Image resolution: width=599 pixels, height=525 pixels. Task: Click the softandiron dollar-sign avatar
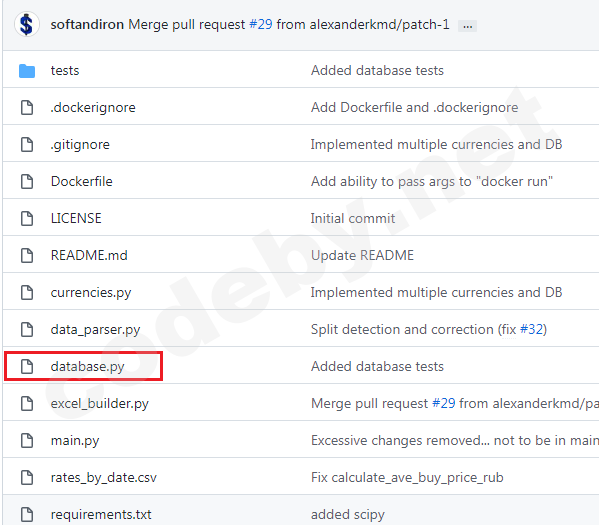tap(26, 24)
